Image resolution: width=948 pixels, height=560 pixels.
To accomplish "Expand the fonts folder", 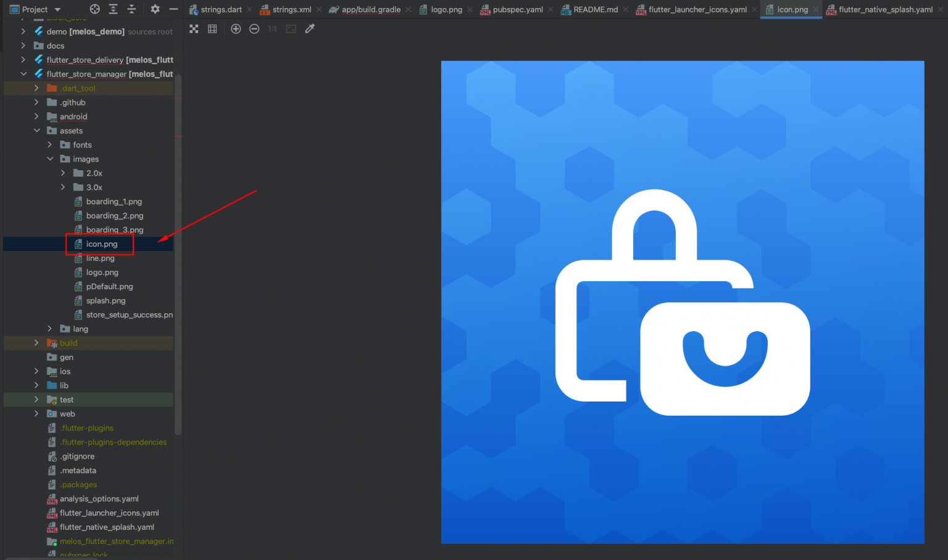I will pos(50,144).
